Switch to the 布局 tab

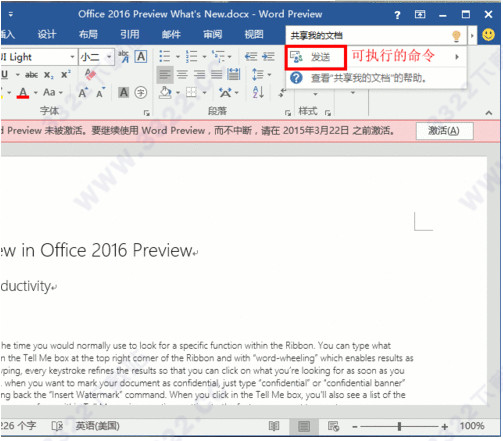click(88, 34)
